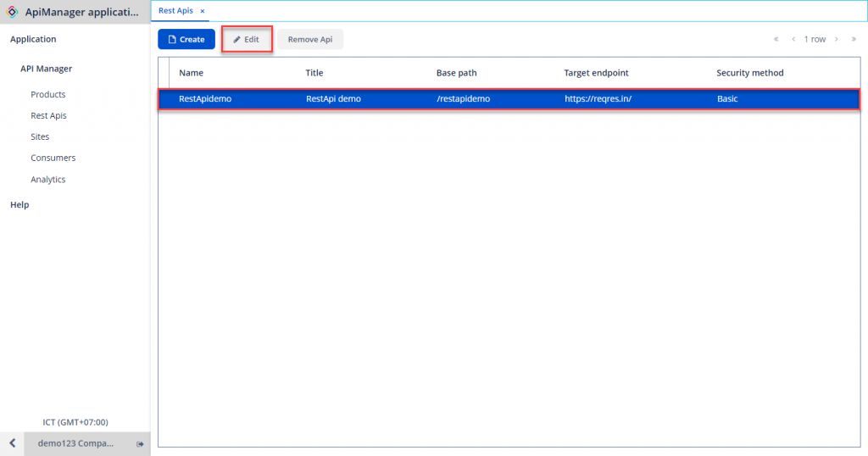Go to the first page of rows
The width and height of the screenshot is (868, 456).
pyautogui.click(x=776, y=39)
